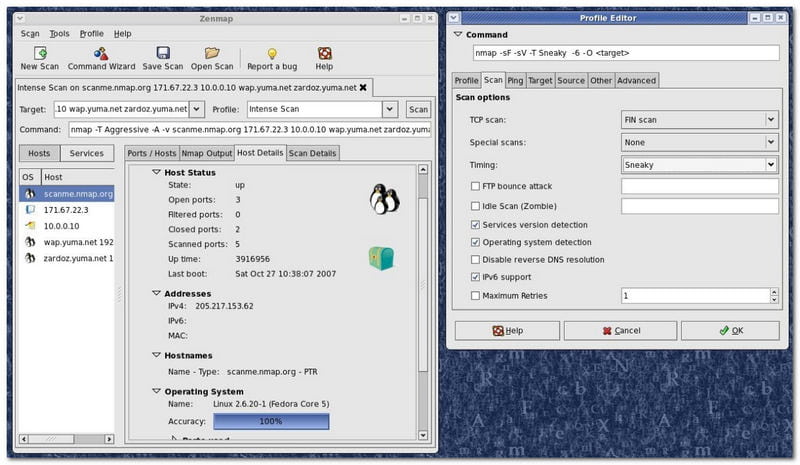This screenshot has width=800, height=465.
Task: Open the Command Wizard tool
Action: [x=101, y=58]
